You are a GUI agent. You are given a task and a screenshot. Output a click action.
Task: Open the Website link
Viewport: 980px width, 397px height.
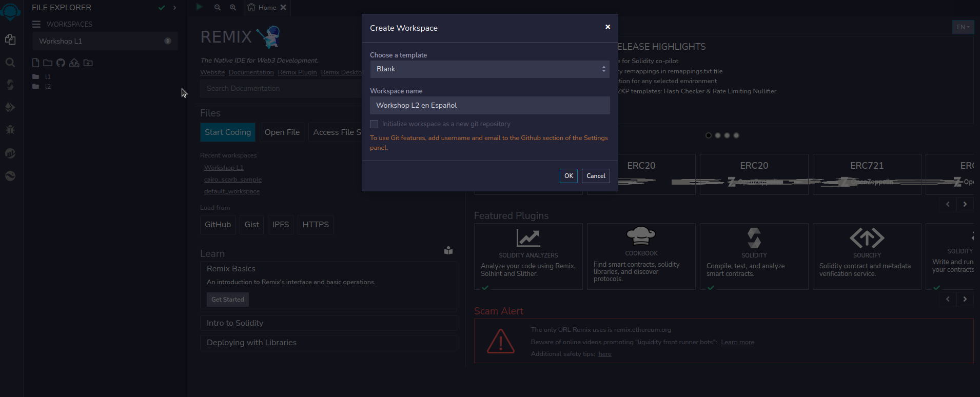point(212,72)
